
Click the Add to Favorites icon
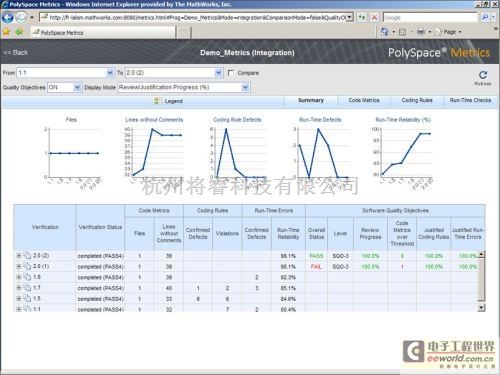(x=19, y=32)
